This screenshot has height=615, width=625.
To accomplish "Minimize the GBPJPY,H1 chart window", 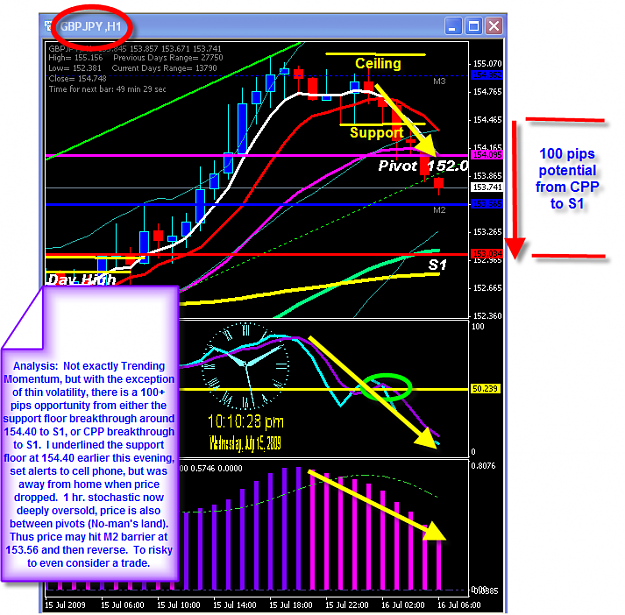I will click(453, 26).
